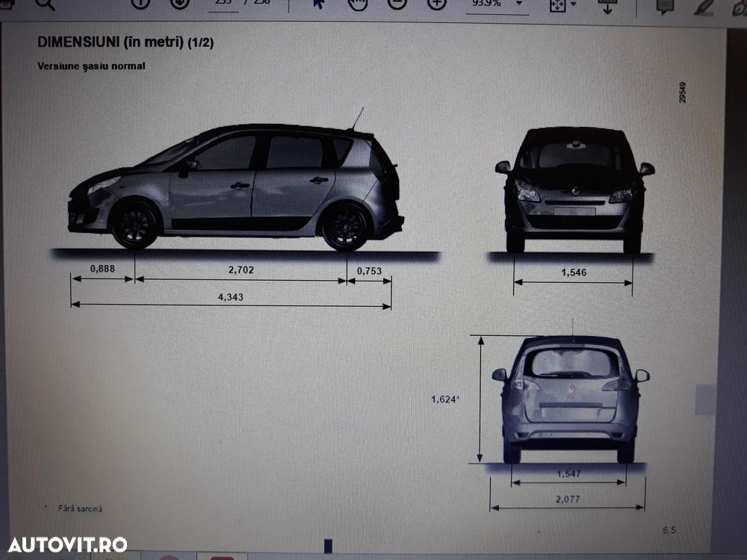The height and width of the screenshot is (560, 747).
Task: Click the rear track value 1,547
Action: (568, 474)
